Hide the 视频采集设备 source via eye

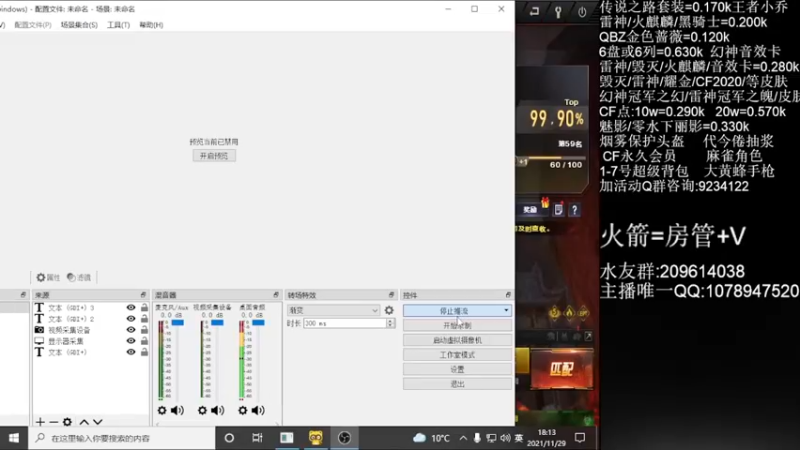click(131, 330)
